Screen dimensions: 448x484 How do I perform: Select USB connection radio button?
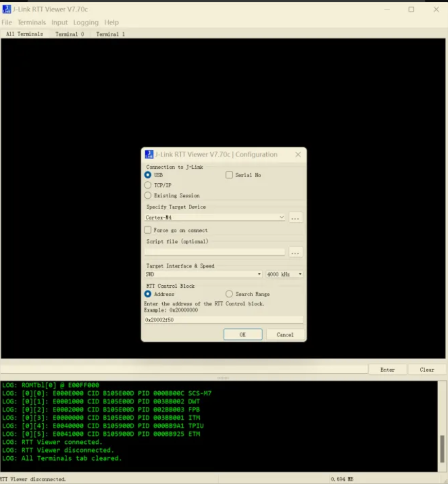[148, 175]
